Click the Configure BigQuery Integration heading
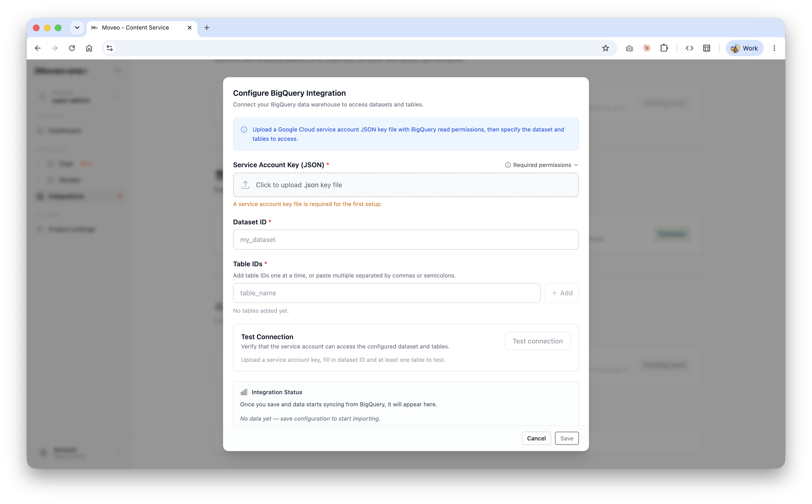812x504 pixels. pos(289,93)
